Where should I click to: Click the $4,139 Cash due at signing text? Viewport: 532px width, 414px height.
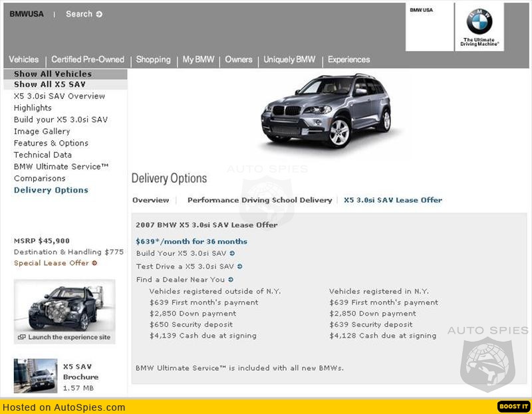pos(203,336)
